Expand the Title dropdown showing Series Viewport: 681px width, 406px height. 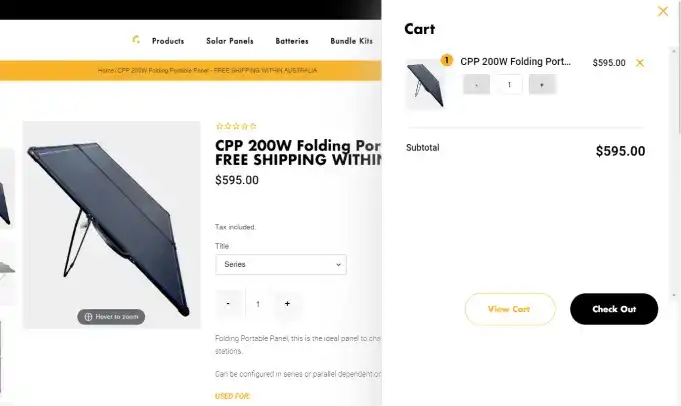(280, 264)
